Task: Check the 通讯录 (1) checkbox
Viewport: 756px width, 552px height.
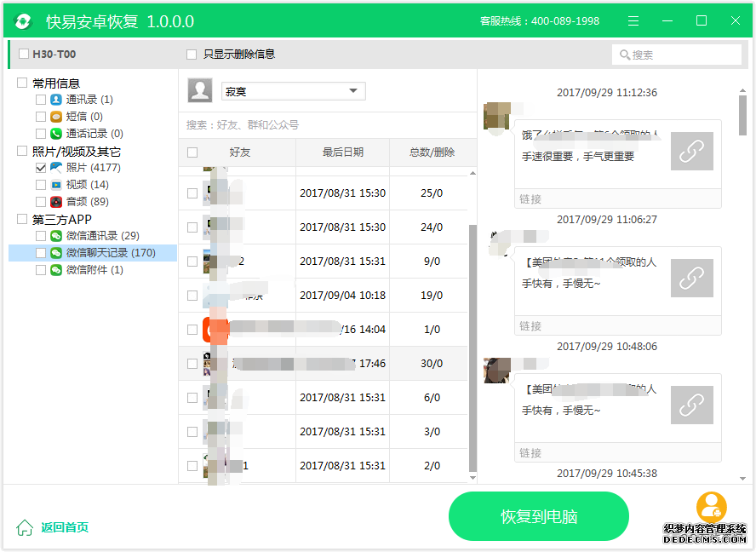Action: [x=41, y=100]
